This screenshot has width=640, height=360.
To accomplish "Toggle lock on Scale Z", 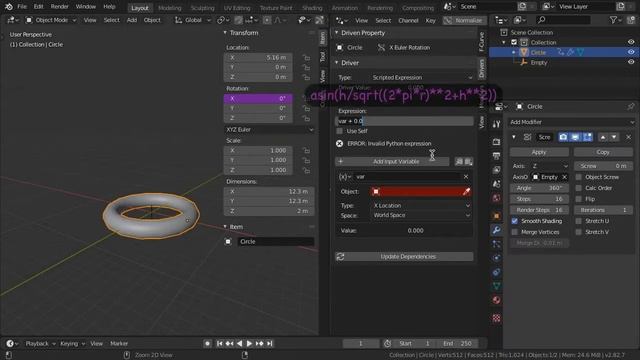I will click(x=306, y=170).
